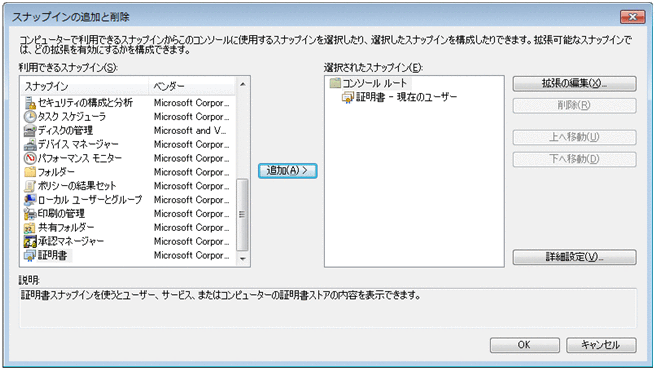The width and height of the screenshot is (656, 371).
Task: Select the セキュリティの構成と分析 snap-in icon
Action: pos(30,102)
